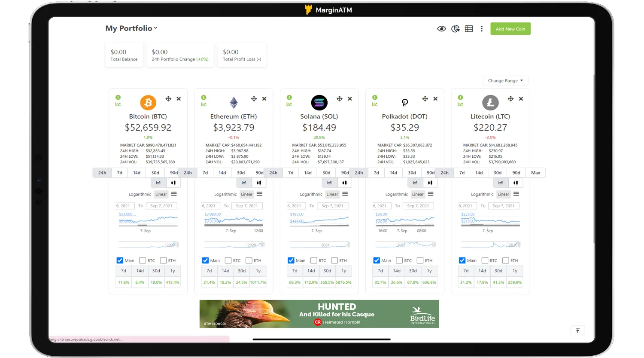Enable ETH comparison on Bitcoin card
The image size is (644, 358).
(x=163, y=260)
